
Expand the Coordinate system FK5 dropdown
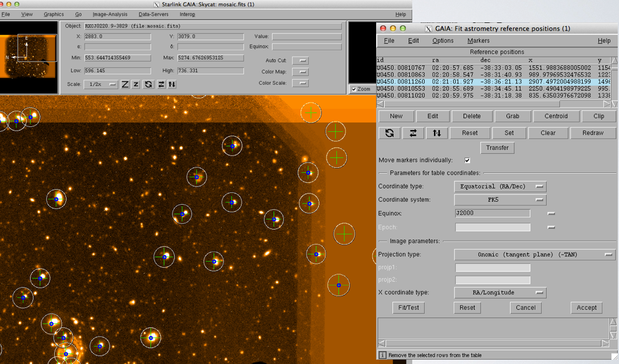tap(500, 200)
